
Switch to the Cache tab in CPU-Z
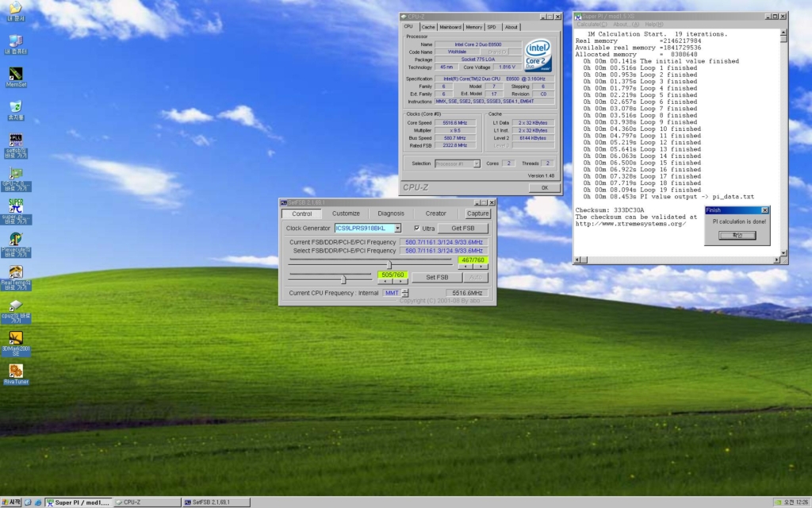click(427, 27)
